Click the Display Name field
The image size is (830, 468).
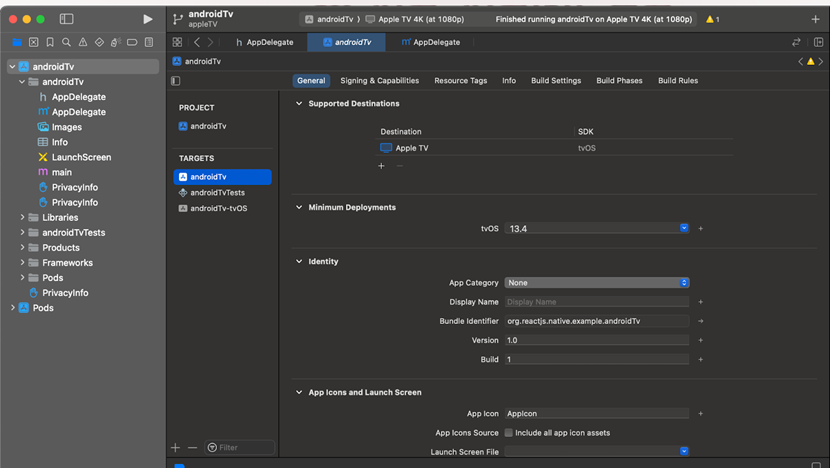pos(597,302)
